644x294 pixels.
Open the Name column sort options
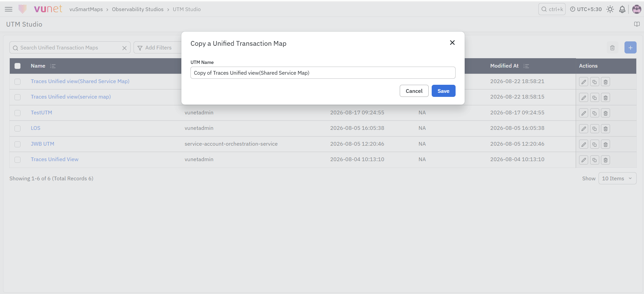53,66
